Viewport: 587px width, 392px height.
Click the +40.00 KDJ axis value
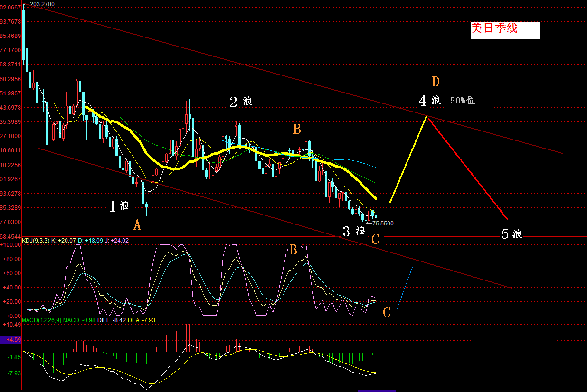[x=11, y=288]
